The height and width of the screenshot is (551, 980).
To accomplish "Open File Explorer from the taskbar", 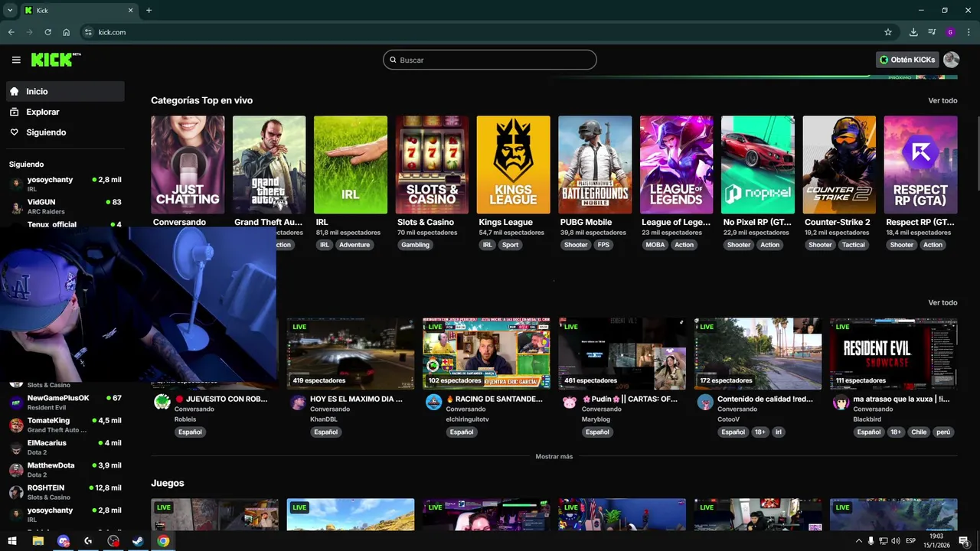I will [38, 541].
